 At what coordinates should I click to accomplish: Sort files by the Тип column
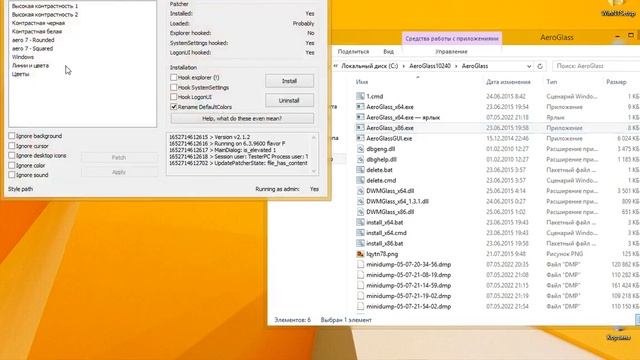551,82
